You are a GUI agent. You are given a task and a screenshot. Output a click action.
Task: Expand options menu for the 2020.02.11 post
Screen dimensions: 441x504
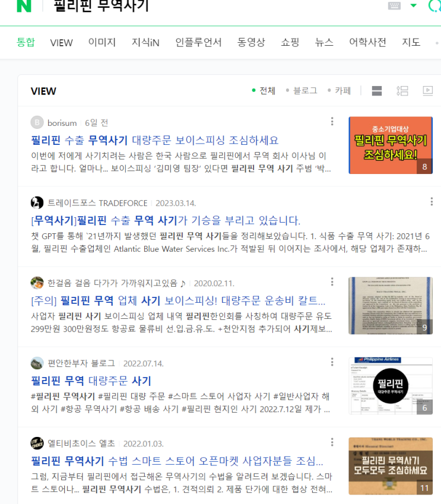[332, 282]
